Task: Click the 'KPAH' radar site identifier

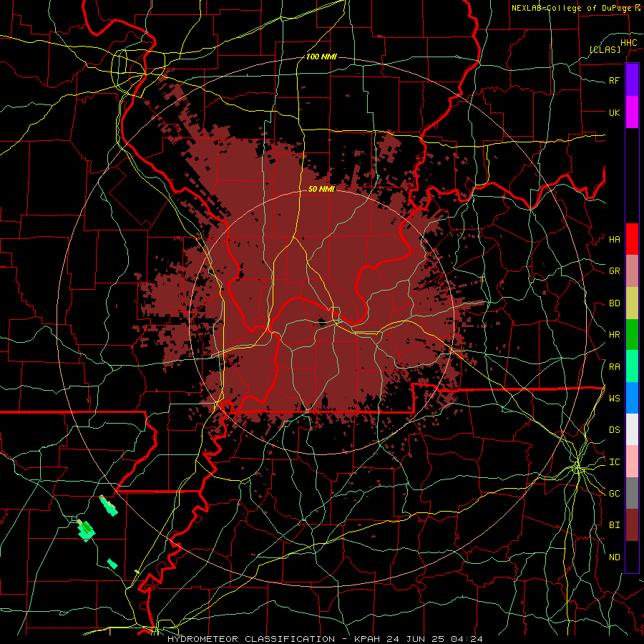Action: pos(367,639)
